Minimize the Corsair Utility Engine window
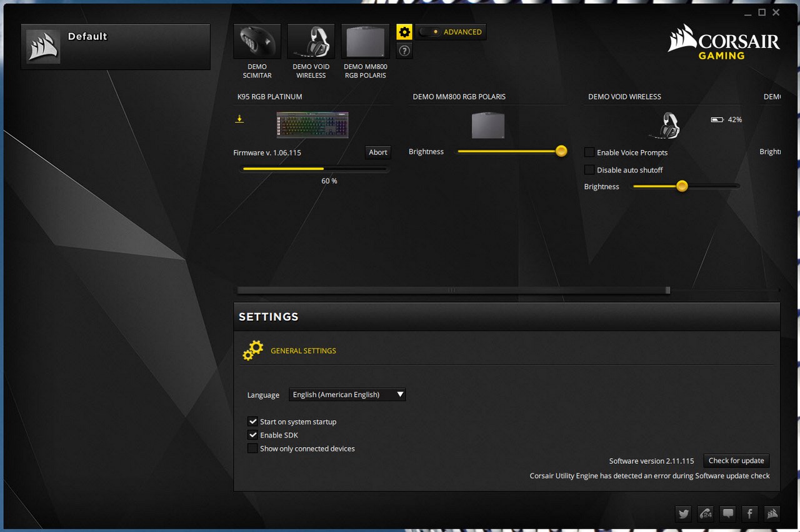800x532 pixels. [x=748, y=12]
